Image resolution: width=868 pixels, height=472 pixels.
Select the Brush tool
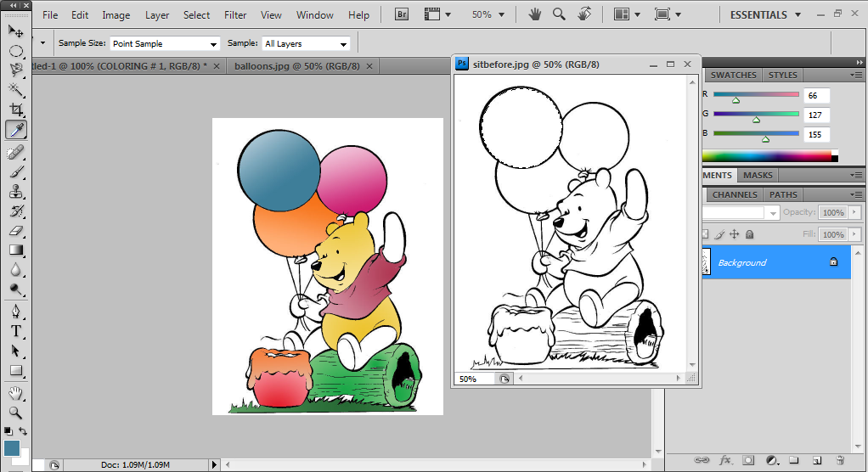point(15,171)
